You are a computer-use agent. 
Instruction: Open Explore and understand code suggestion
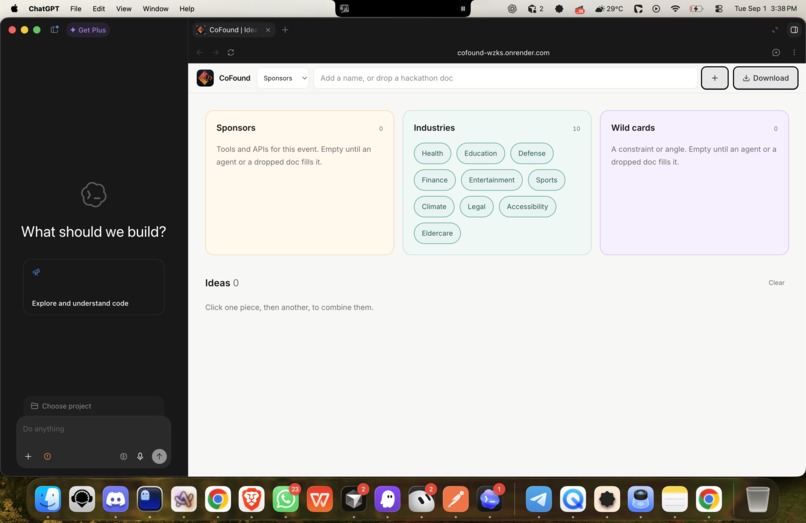point(94,287)
